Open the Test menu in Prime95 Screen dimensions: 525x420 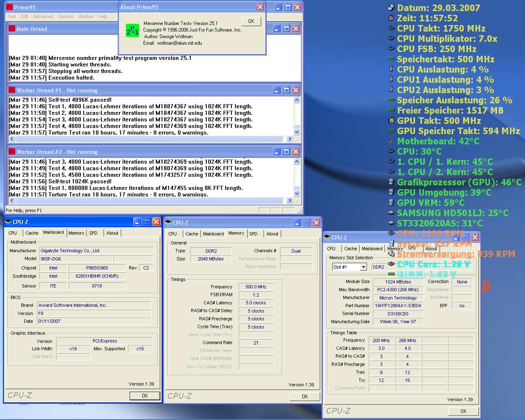pyautogui.click(x=12, y=16)
